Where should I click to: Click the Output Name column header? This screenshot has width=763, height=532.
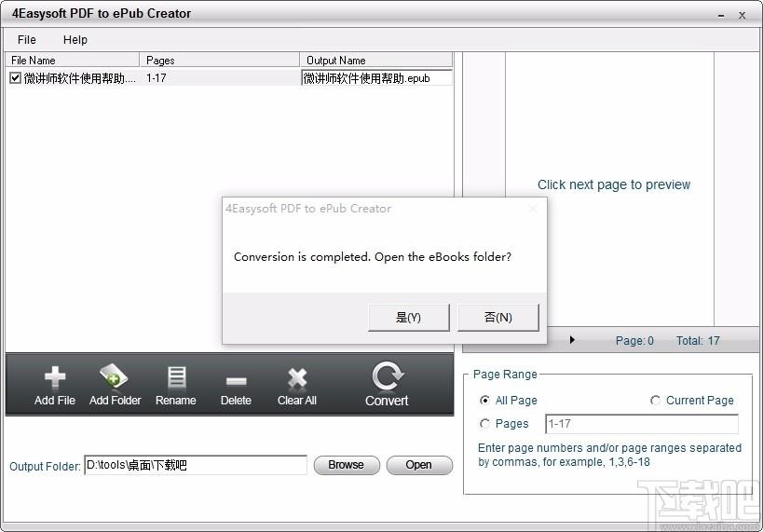pyautogui.click(x=376, y=60)
